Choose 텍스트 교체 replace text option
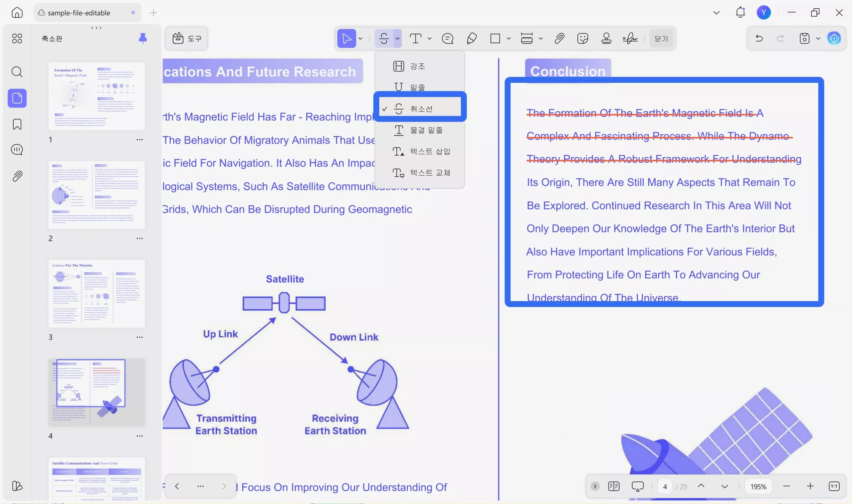The width and height of the screenshot is (852, 504). tap(420, 173)
